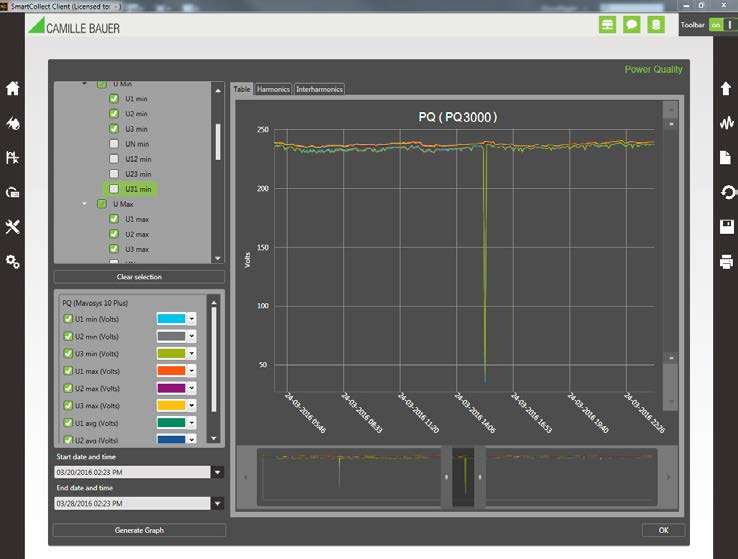Screen dimensions: 738x559
Task: Click the database icon in header
Action: [656, 25]
